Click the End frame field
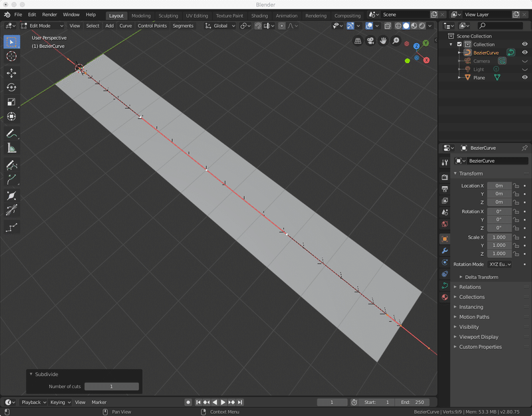The height and width of the screenshot is (416, 532). coord(412,402)
